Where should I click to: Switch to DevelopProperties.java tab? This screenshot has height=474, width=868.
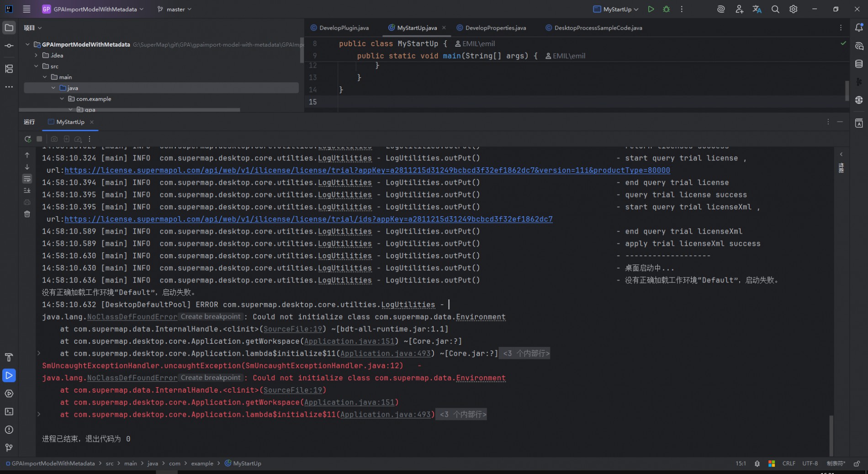pos(495,28)
